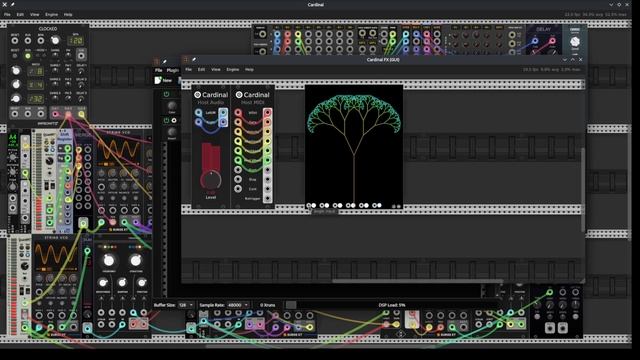Click third Clocked ratio knob
640x360 pixels.
point(16,98)
